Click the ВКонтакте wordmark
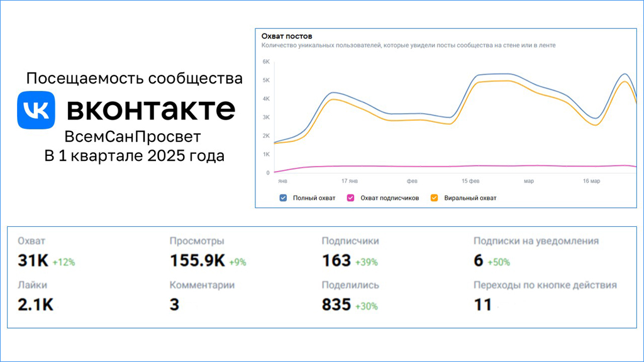The image size is (644, 362). [x=151, y=110]
